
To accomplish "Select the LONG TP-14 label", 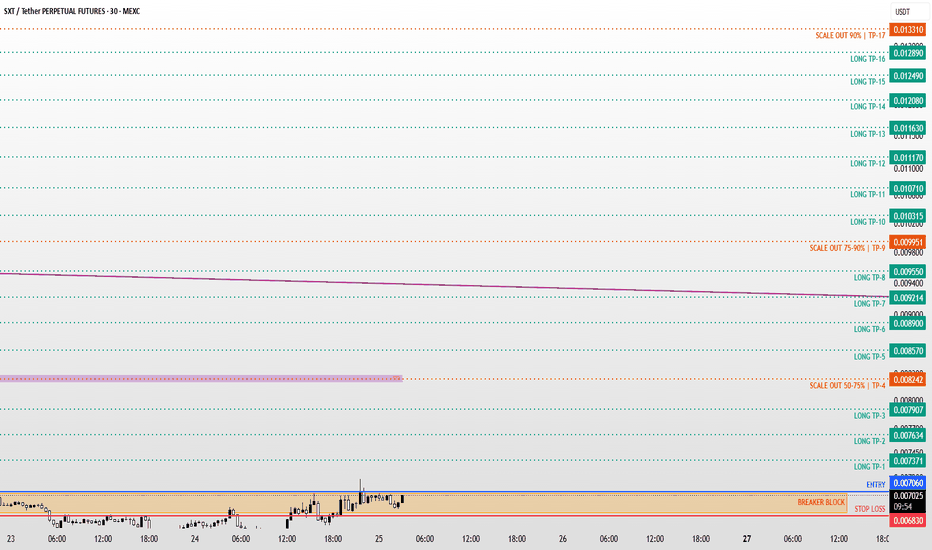I will [867, 106].
